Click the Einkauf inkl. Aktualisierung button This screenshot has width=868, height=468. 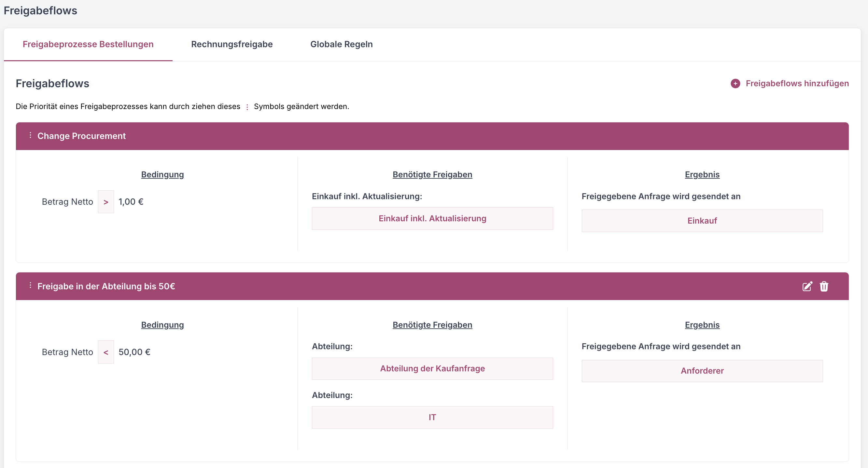(432, 218)
